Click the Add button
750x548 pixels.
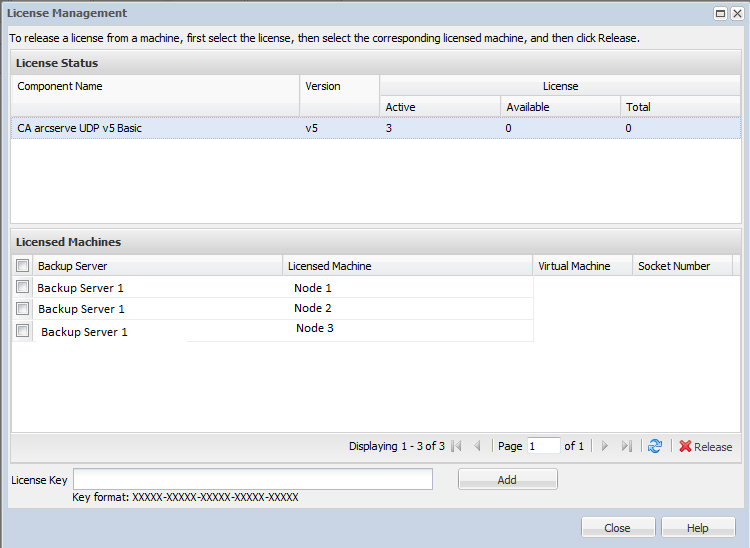point(507,480)
